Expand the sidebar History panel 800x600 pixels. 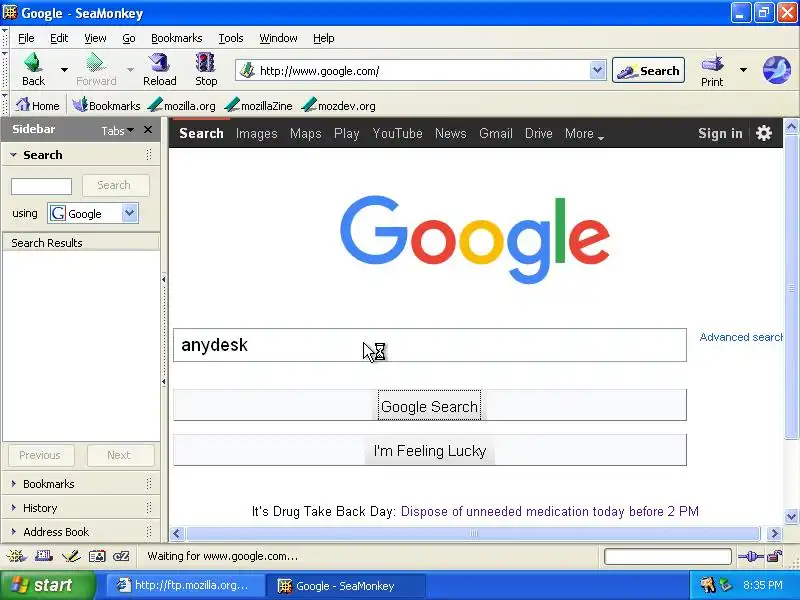coord(40,508)
